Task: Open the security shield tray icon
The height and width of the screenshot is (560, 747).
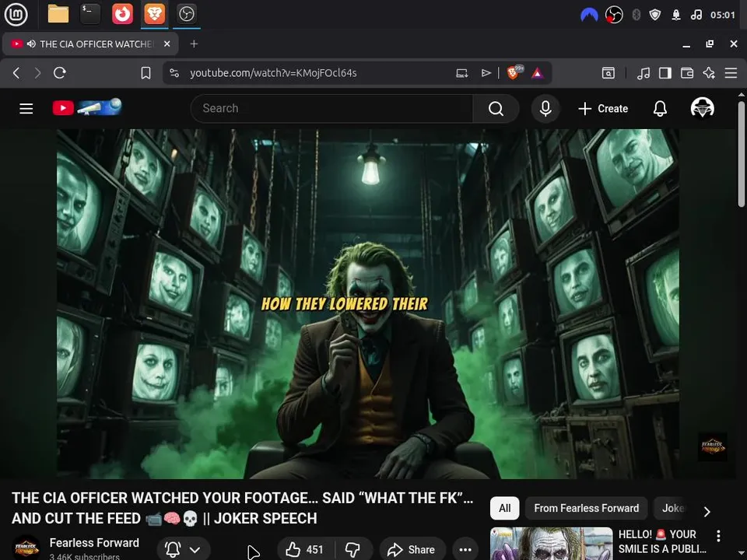Action: tap(655, 16)
